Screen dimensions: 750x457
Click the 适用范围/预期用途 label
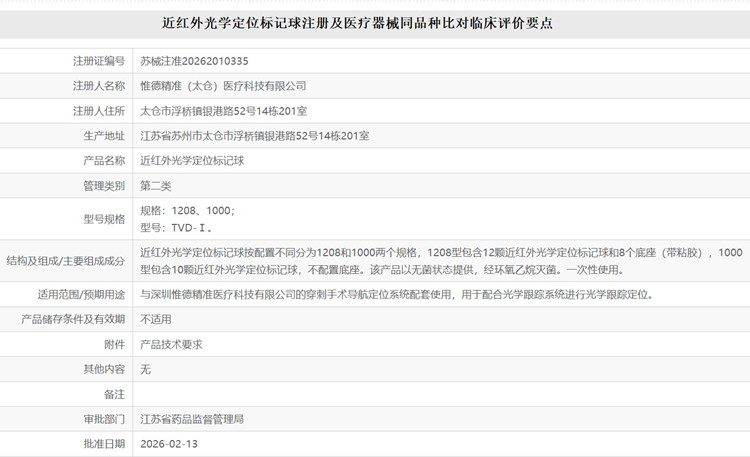pos(81,294)
